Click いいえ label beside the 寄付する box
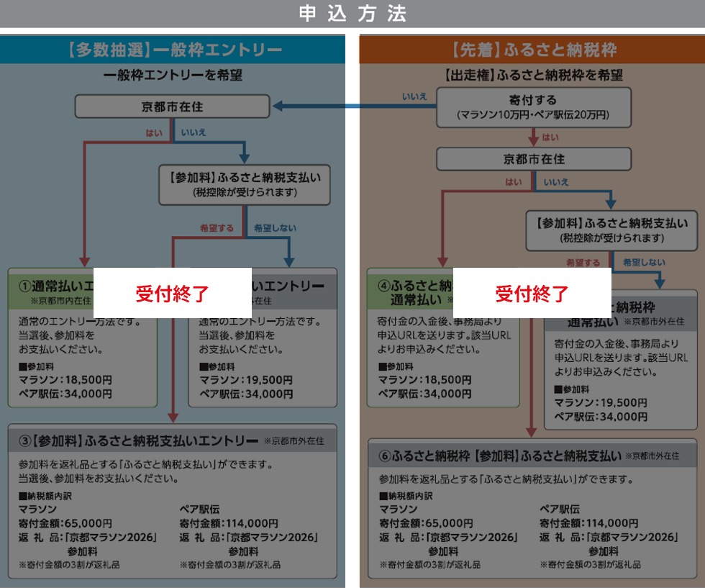Viewport: 705px width, 588px height. click(x=414, y=96)
